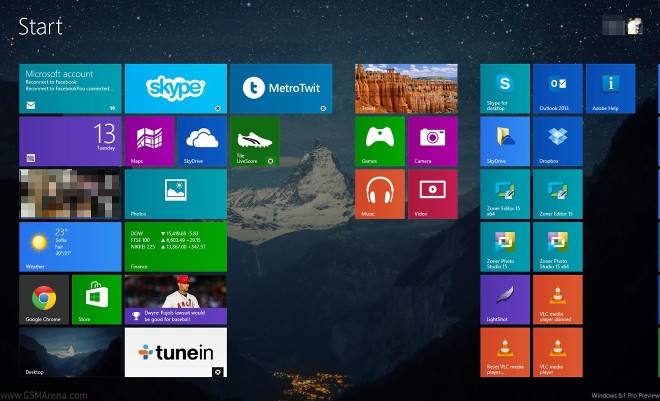
Task: Open the SkyDrive cloud tile beside Maps
Action: click(x=202, y=141)
